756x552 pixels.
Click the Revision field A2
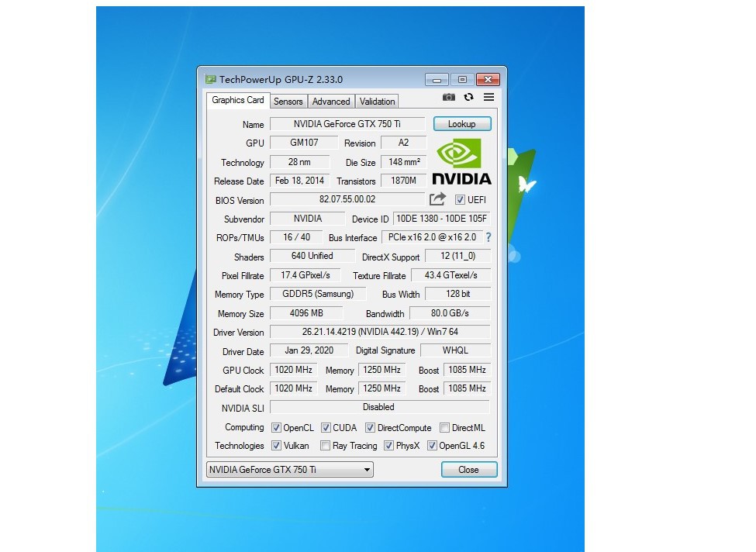pos(403,143)
